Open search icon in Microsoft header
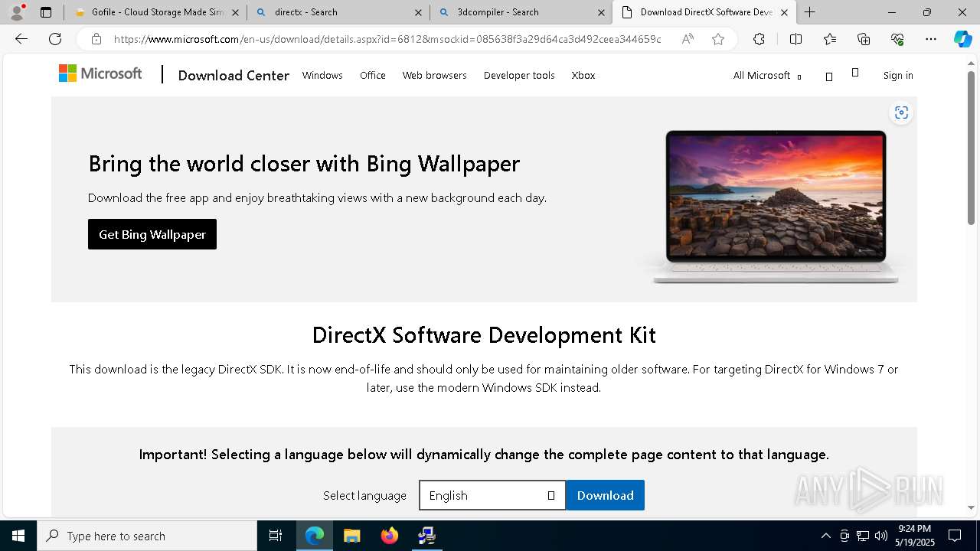The image size is (980, 551). click(828, 76)
